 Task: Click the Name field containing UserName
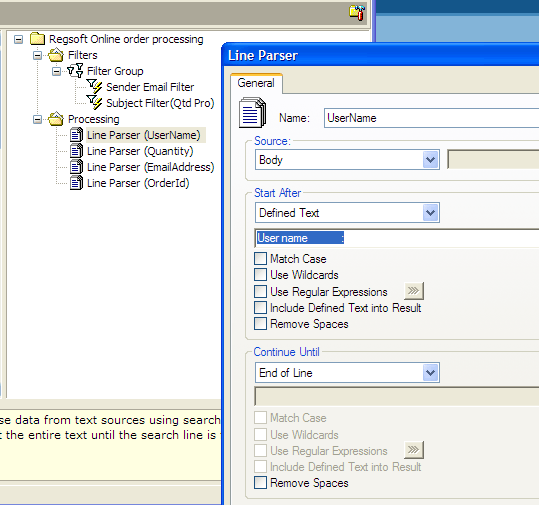coord(431,118)
